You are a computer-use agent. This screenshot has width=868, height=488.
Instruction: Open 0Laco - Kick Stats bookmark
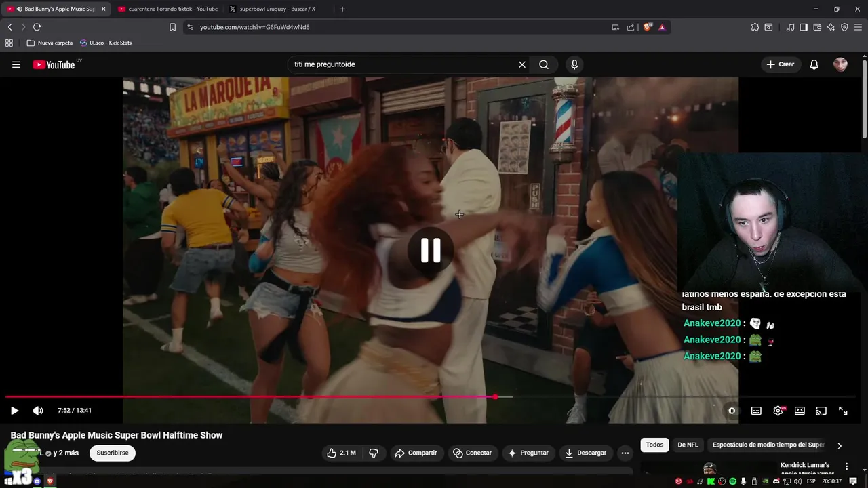click(x=106, y=43)
